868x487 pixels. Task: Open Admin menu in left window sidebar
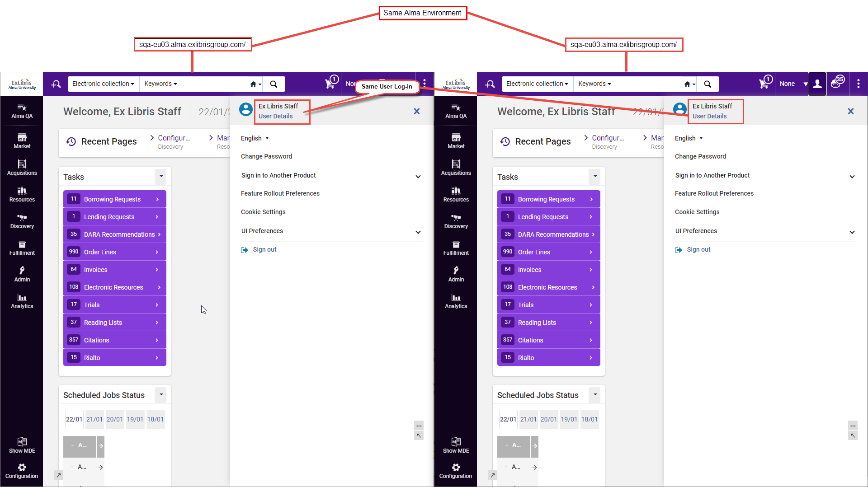22,274
